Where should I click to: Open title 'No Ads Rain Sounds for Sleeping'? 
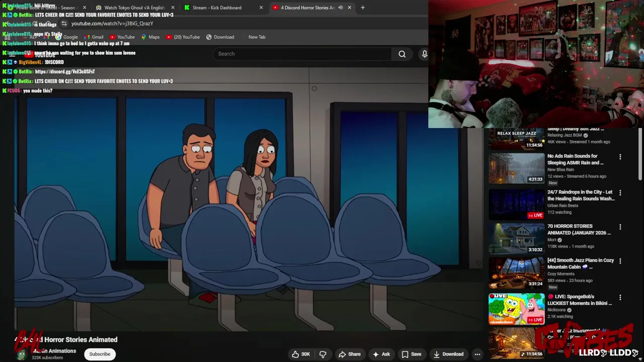click(576, 159)
